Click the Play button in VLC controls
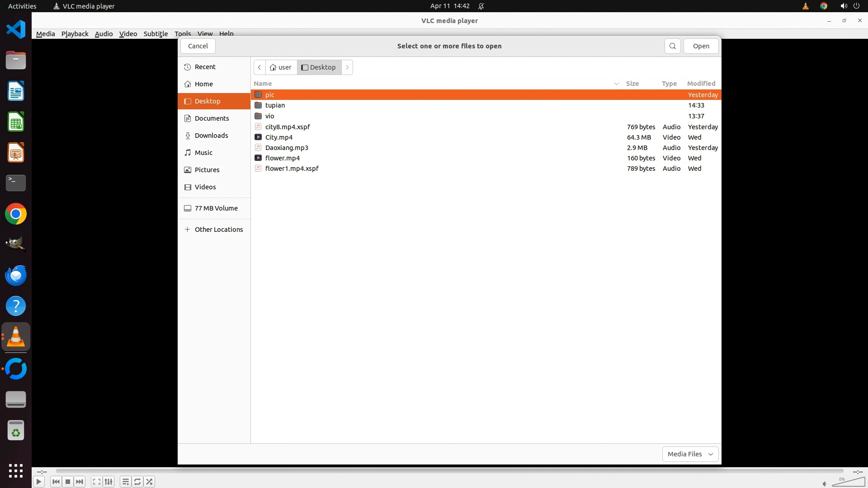Viewport: 868px width, 488px height. coord(39,482)
